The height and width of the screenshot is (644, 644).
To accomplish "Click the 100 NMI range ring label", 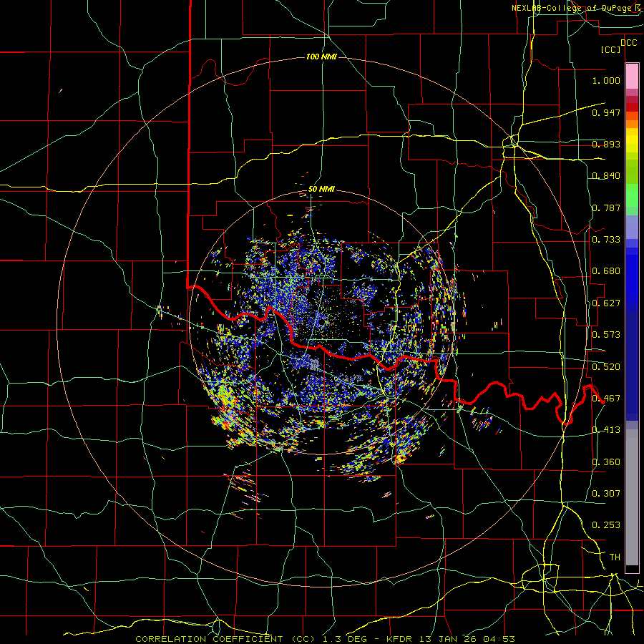I will (x=321, y=57).
